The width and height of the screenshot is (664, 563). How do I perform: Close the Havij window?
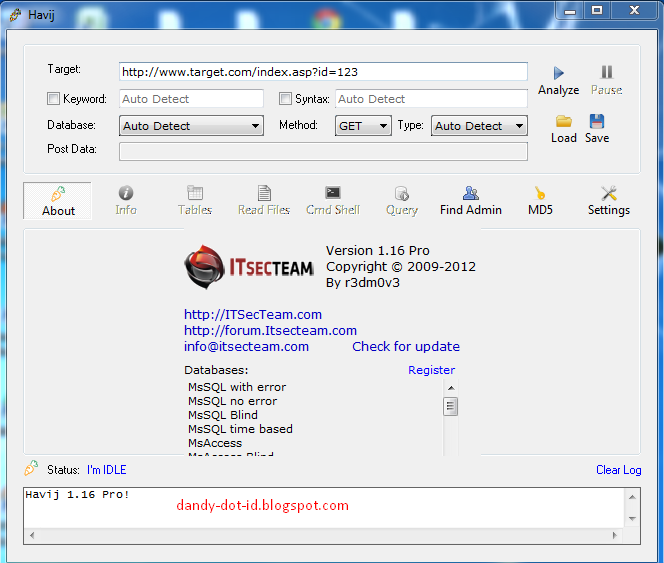point(634,11)
